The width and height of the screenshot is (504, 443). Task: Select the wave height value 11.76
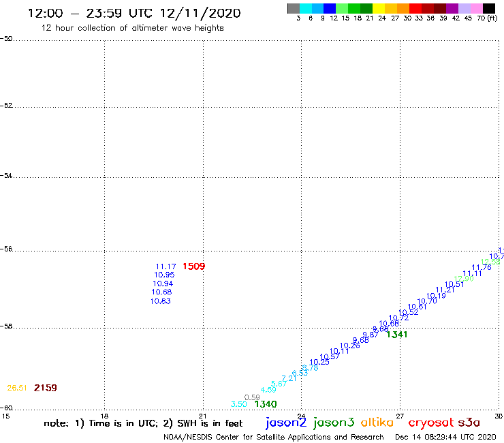coord(481,267)
